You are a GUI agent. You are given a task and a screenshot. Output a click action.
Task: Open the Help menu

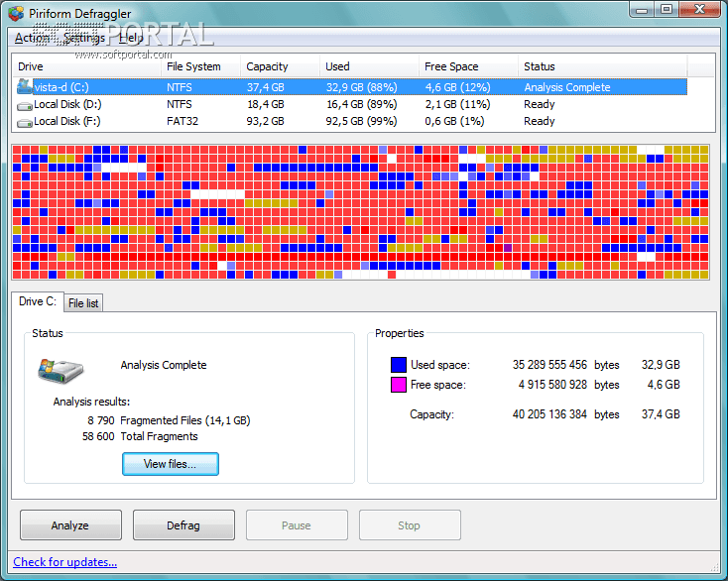pyautogui.click(x=131, y=38)
